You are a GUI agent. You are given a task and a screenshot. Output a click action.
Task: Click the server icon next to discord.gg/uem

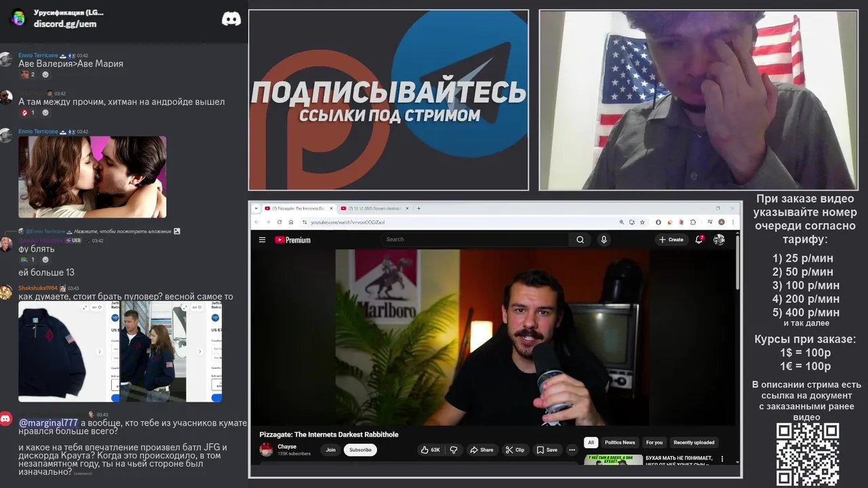coord(18,18)
